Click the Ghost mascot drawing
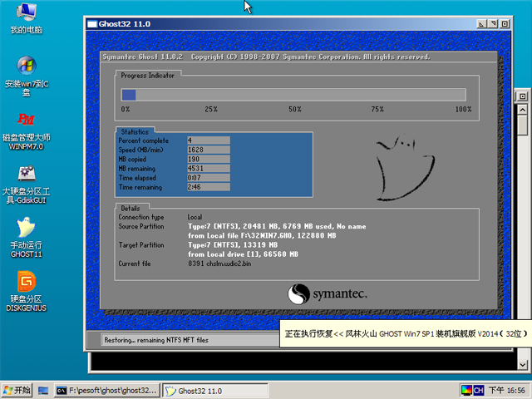 (405, 167)
